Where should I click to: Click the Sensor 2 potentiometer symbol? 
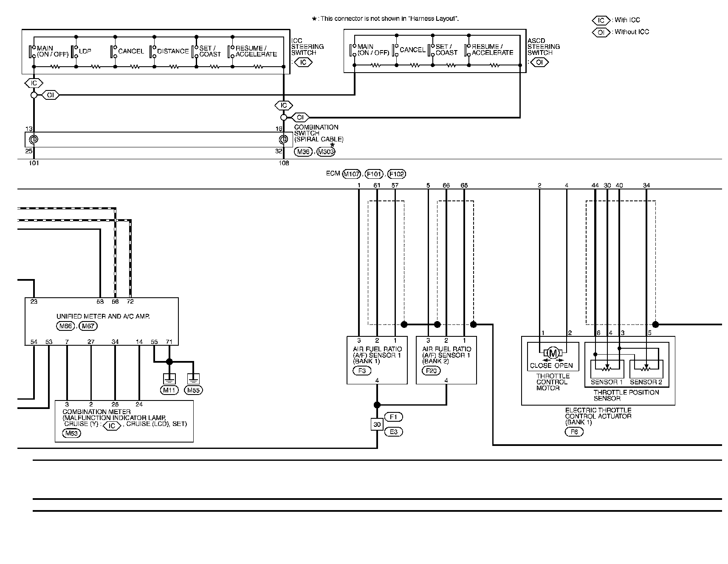click(x=646, y=367)
